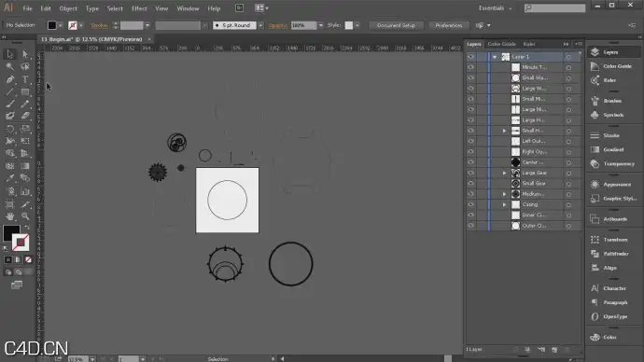Image resolution: width=644 pixels, height=362 pixels.
Task: Hide the Casing sublayer
Action: pos(470,204)
